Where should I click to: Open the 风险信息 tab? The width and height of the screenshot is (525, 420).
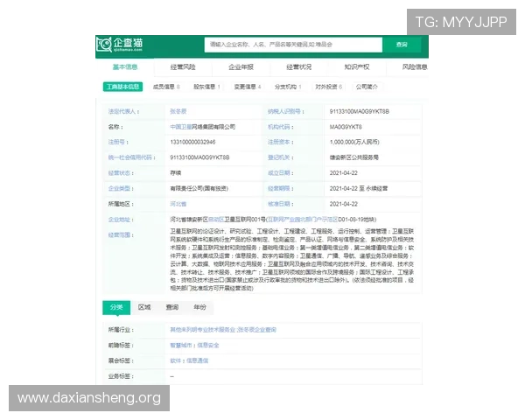415,67
